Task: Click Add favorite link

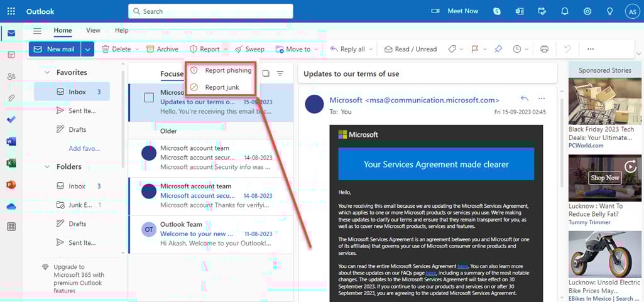Action: pyautogui.click(x=84, y=149)
